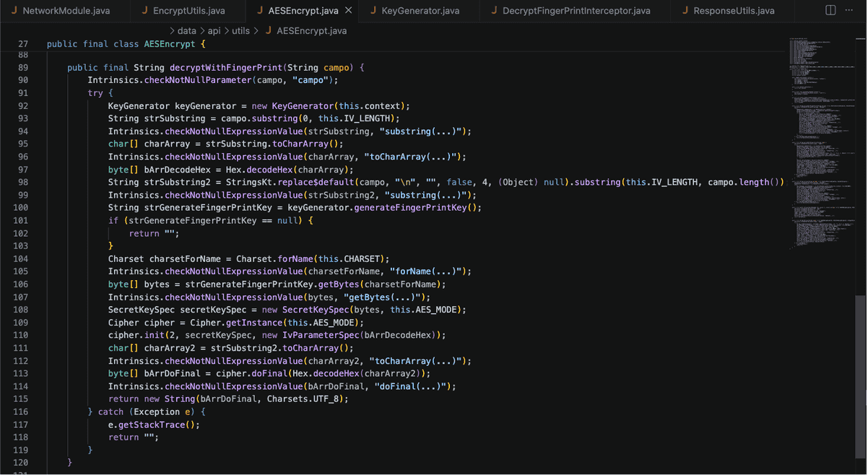Screen dimensions: 868x475
Task: Click line number 116 in the gutter
Action: tap(19, 411)
